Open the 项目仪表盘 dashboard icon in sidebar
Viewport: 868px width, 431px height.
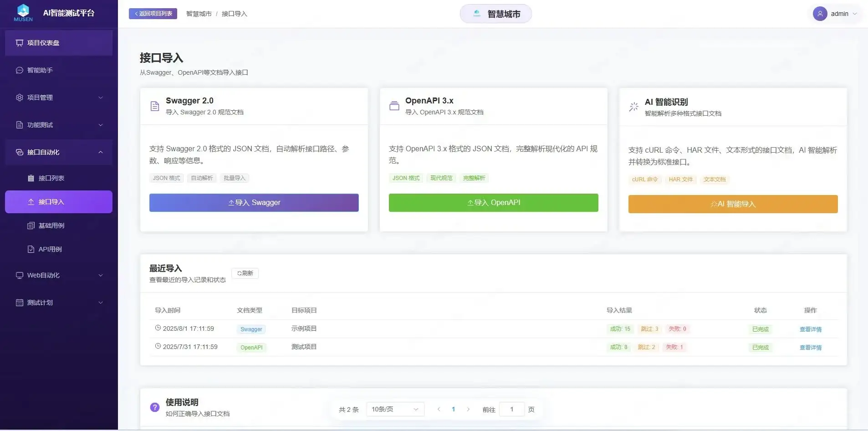19,42
